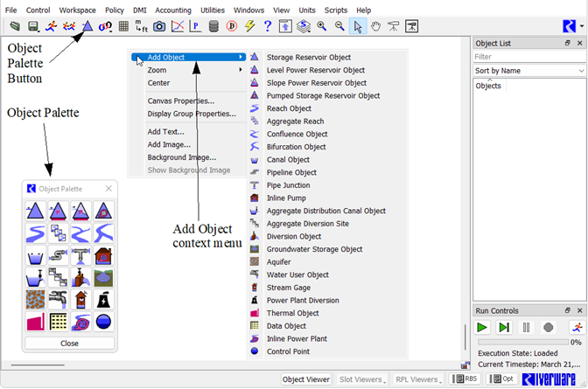
Task: Choose Canvas Properties from context menu
Action: 180,101
